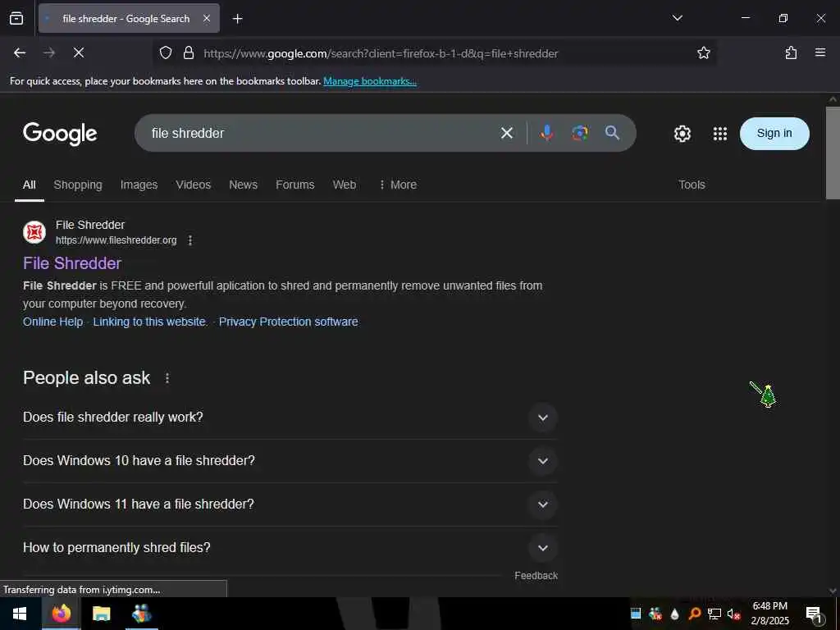The width and height of the screenshot is (840, 630).
Task: Expand 'Does Windows 11 have a file shredder?'
Action: [290, 504]
